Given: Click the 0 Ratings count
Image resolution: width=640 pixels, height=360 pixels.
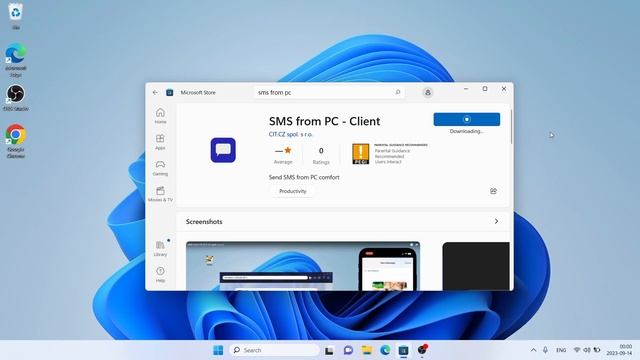Looking at the screenshot, I should (x=321, y=155).
